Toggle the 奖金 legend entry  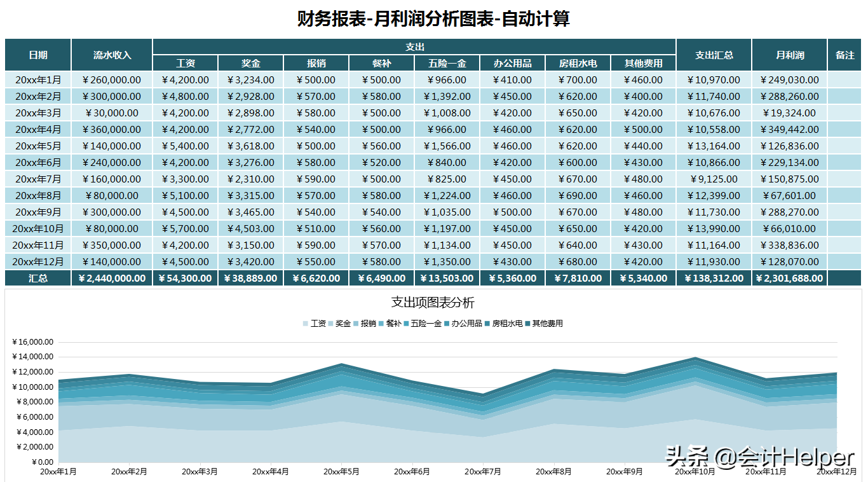[x=343, y=323]
